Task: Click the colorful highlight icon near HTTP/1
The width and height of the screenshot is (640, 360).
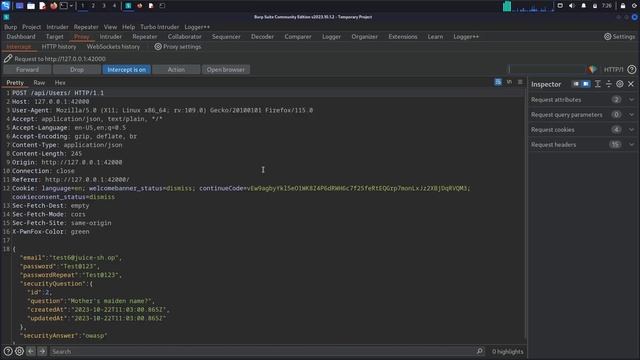Action: click(591, 69)
